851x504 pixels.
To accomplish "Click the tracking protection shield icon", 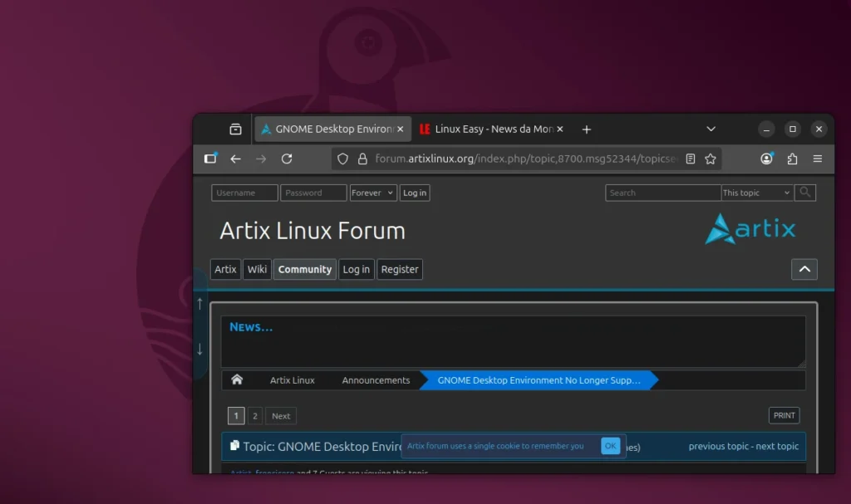I will [342, 159].
